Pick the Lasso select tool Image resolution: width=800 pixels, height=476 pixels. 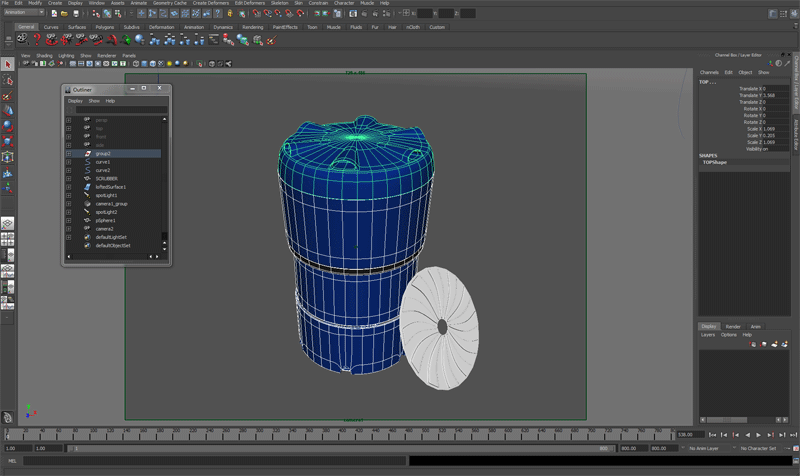click(x=7, y=80)
